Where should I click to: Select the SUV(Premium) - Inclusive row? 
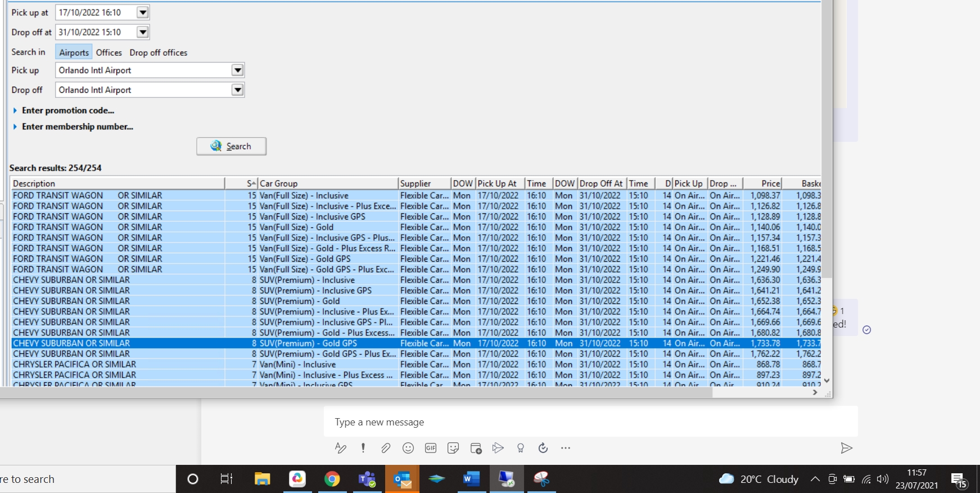tap(416, 280)
